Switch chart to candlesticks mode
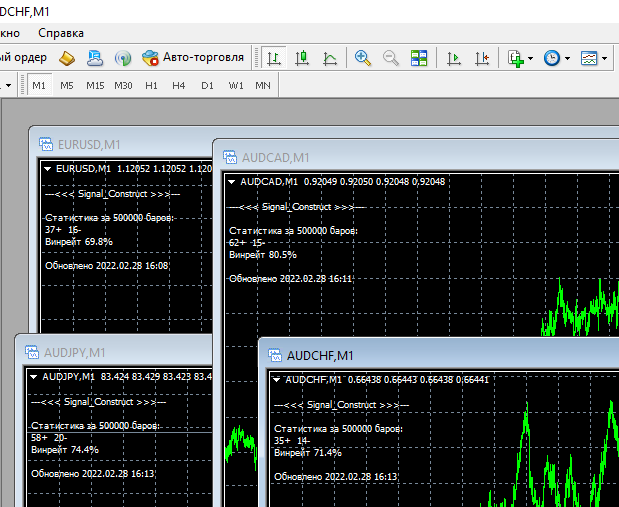This screenshot has width=619, height=507. coord(302,58)
